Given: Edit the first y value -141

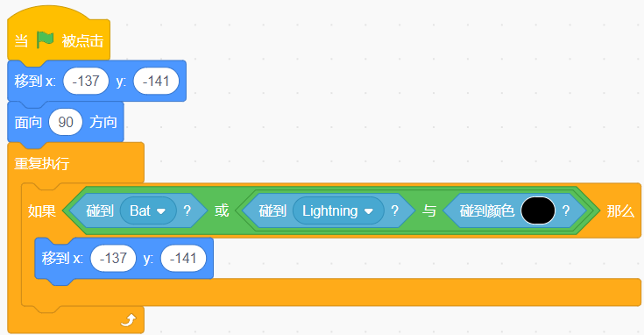Looking at the screenshot, I should [156, 81].
